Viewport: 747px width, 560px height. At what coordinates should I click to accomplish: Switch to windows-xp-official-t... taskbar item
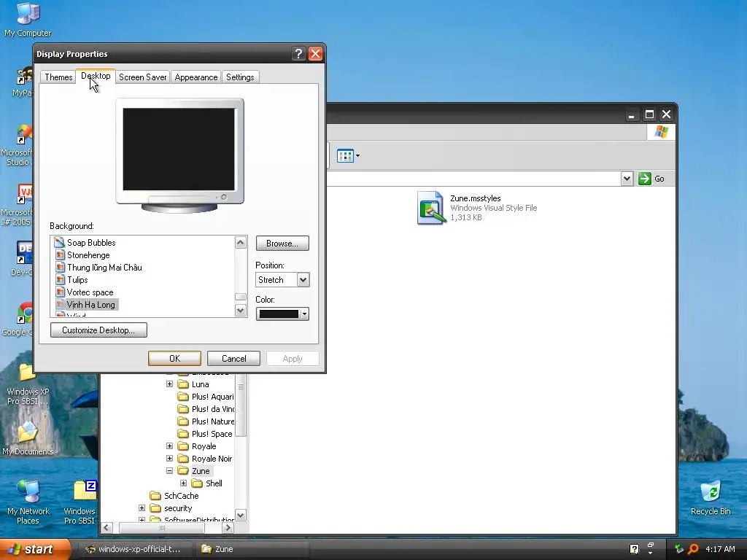click(x=134, y=549)
